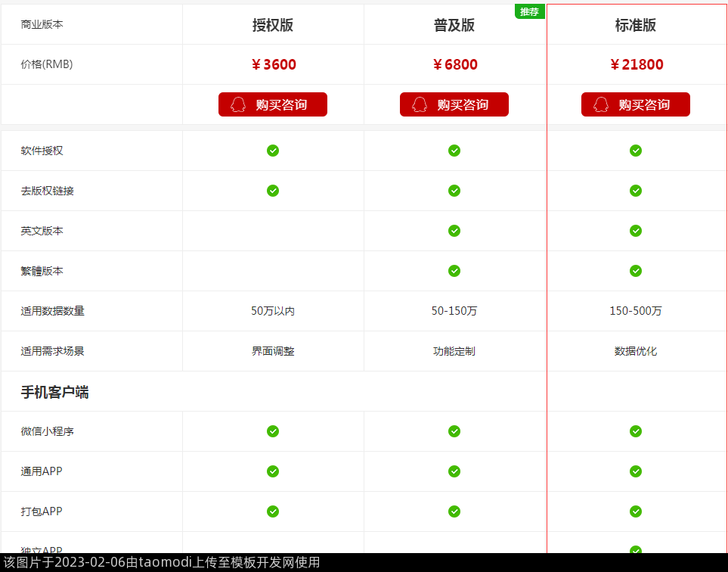The height and width of the screenshot is (572, 728).
Task: Click the 购买咨询 button under 标准版
Action: click(x=636, y=104)
